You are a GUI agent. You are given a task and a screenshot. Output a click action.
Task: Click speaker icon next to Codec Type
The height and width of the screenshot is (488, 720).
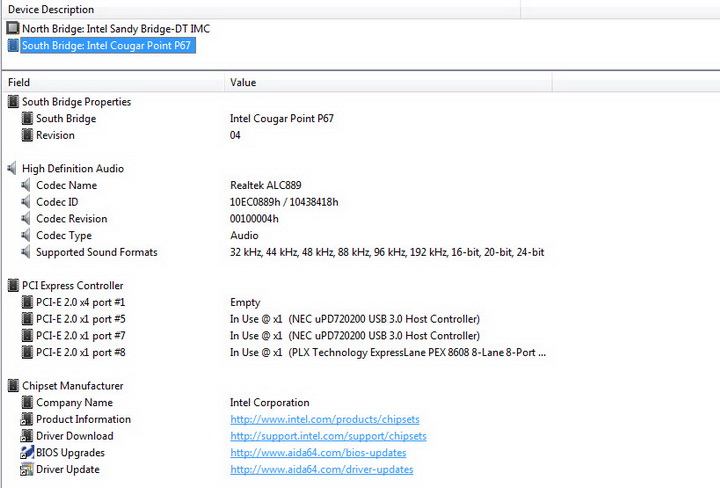coord(26,235)
